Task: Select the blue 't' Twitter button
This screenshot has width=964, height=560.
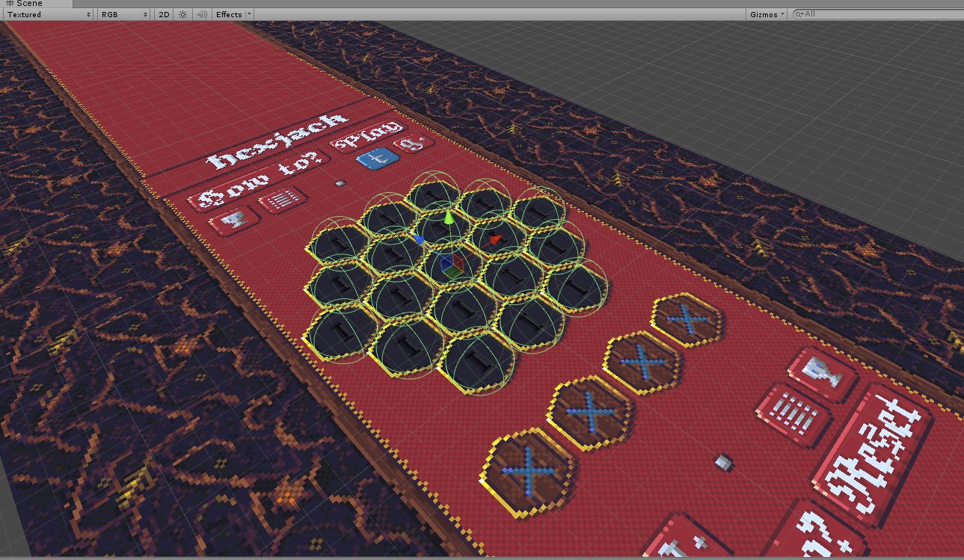Action: (377, 158)
